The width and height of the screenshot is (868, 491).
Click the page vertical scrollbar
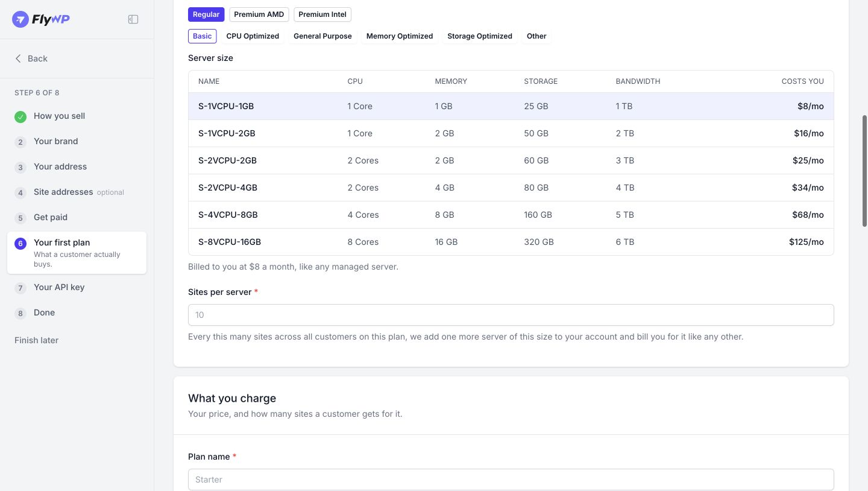[865, 171]
